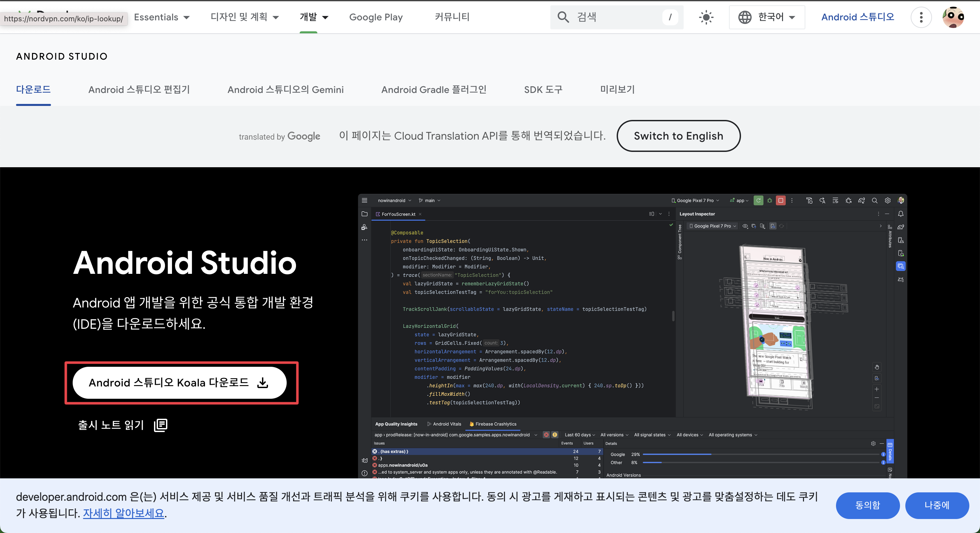The width and height of the screenshot is (980, 533).
Task: Open the Google Play nav item
Action: 376,17
